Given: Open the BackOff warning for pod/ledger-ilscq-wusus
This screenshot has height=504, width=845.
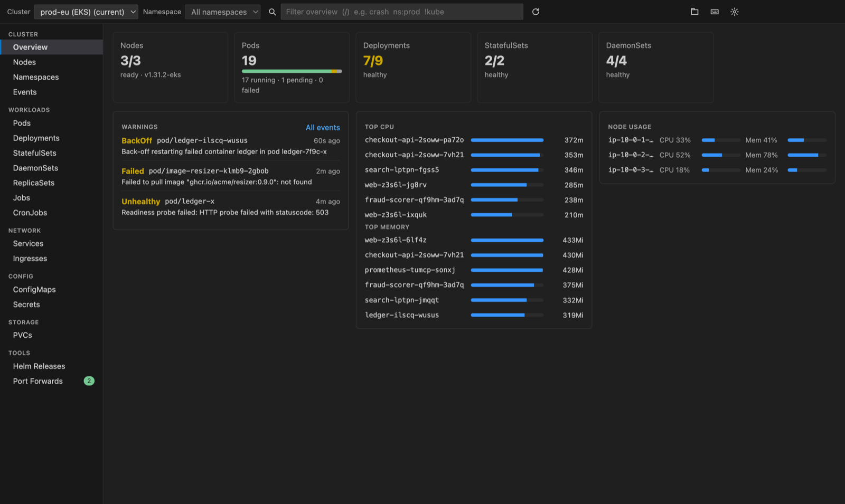Looking at the screenshot, I should click(x=231, y=146).
